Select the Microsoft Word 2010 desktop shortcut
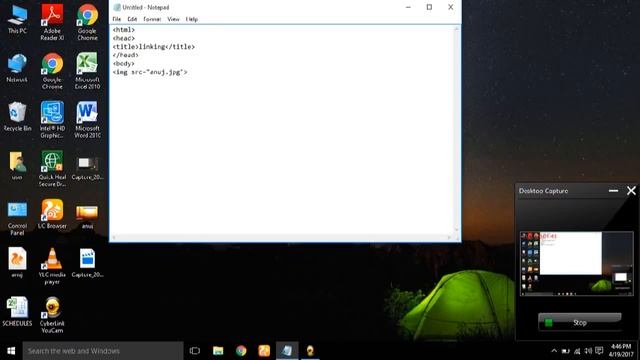 pos(87,120)
